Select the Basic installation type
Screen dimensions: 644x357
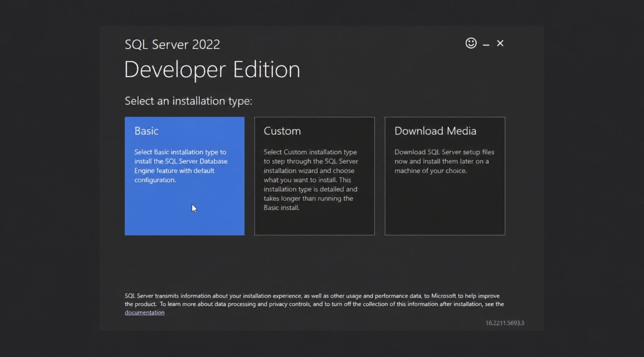point(184,176)
